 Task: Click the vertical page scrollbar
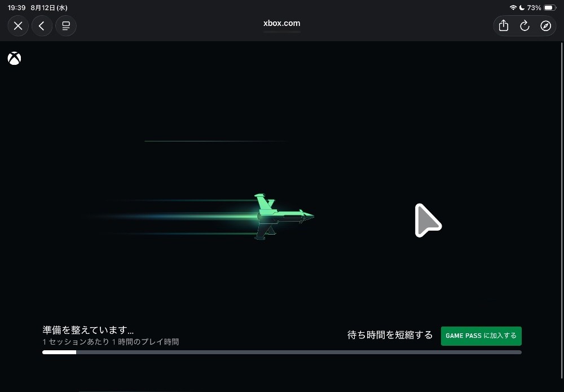coord(562,210)
